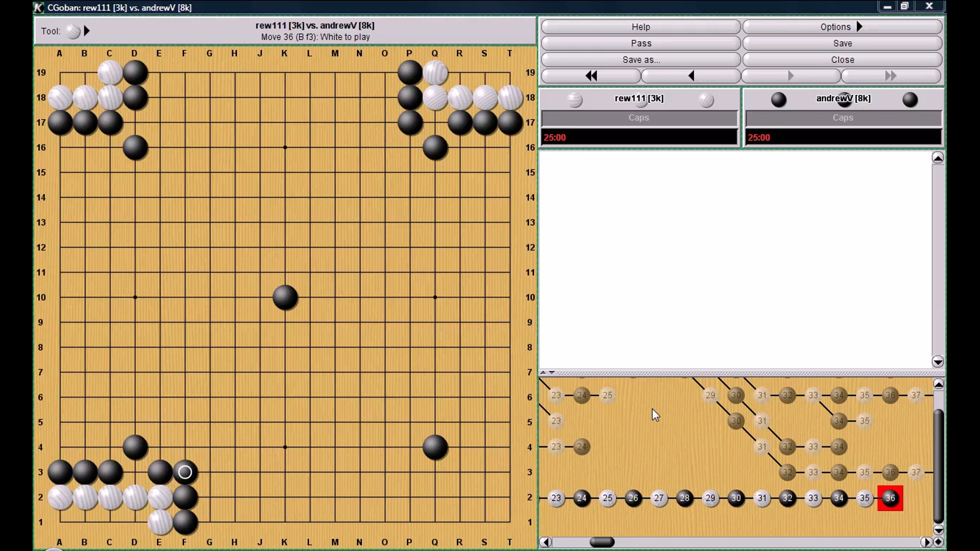Viewport: 980px width, 551px height.
Task: Expand the Tool selector arrow
Action: [87, 31]
